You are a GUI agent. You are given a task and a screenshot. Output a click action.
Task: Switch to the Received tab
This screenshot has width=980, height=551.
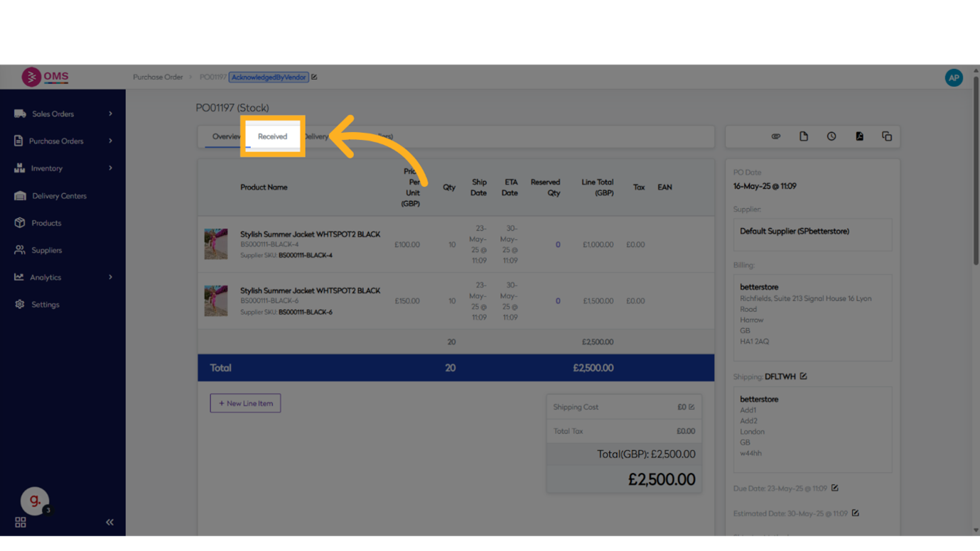click(x=272, y=136)
